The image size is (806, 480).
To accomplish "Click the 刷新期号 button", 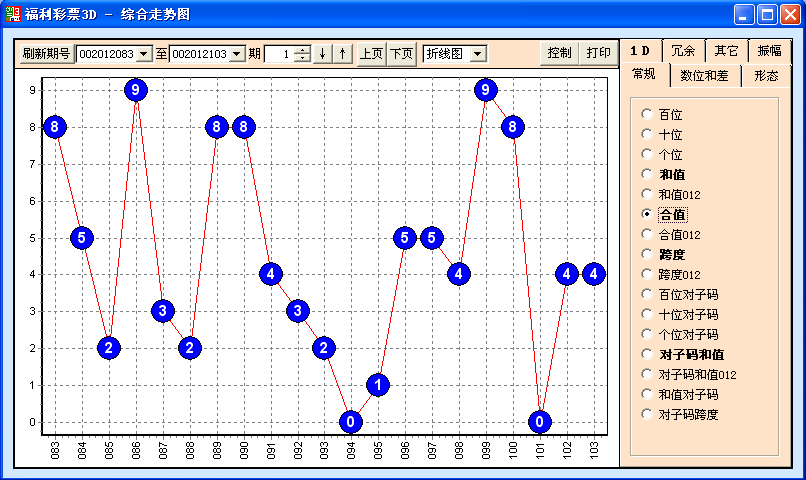I will 46,53.
